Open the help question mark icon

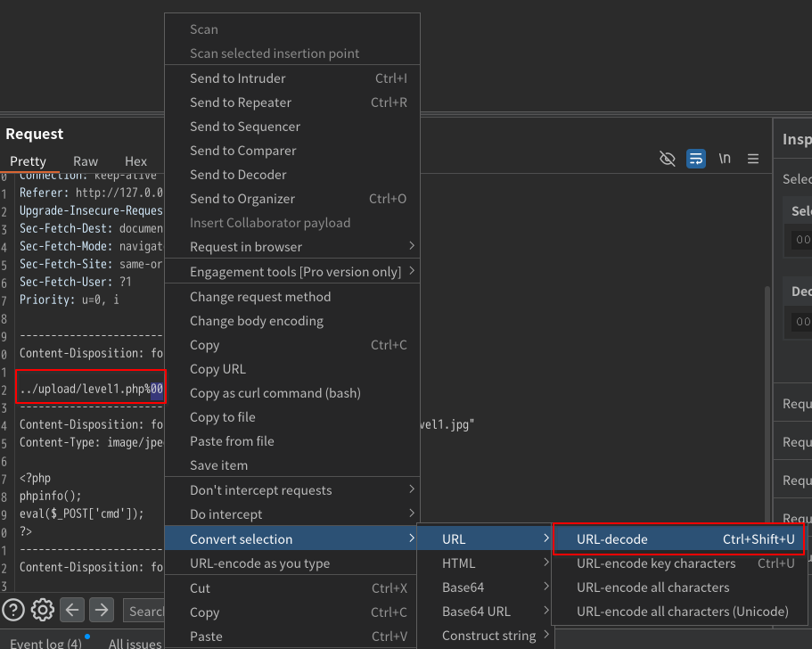tap(13, 610)
